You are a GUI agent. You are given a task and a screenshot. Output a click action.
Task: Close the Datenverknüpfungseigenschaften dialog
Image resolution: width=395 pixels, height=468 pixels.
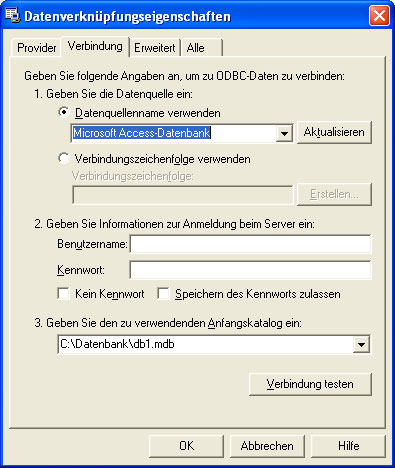[x=379, y=15]
